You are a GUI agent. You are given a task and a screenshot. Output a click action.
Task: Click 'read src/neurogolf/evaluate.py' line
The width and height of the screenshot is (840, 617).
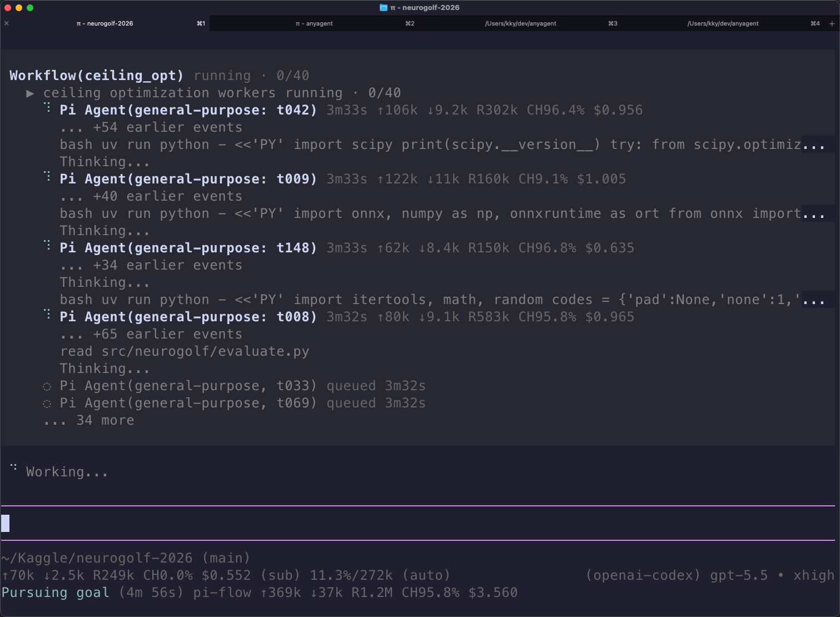(x=185, y=351)
